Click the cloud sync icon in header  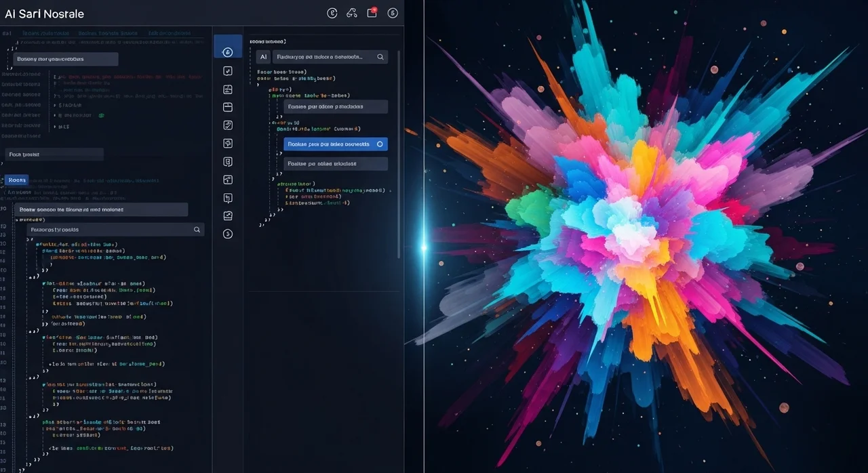click(x=351, y=13)
